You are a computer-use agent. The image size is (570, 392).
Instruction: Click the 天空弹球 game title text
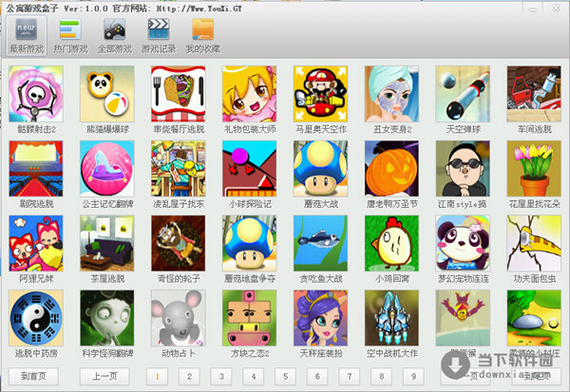pyautogui.click(x=464, y=129)
